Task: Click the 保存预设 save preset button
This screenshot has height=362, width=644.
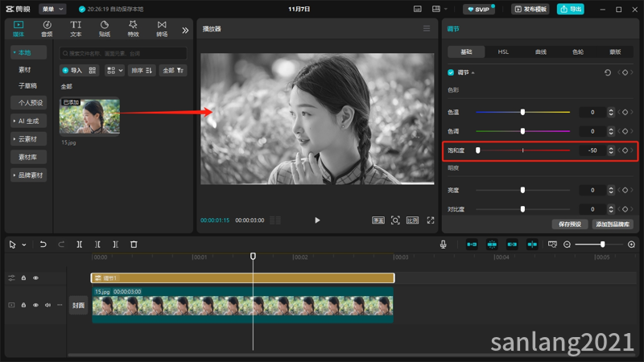Action: pos(570,224)
